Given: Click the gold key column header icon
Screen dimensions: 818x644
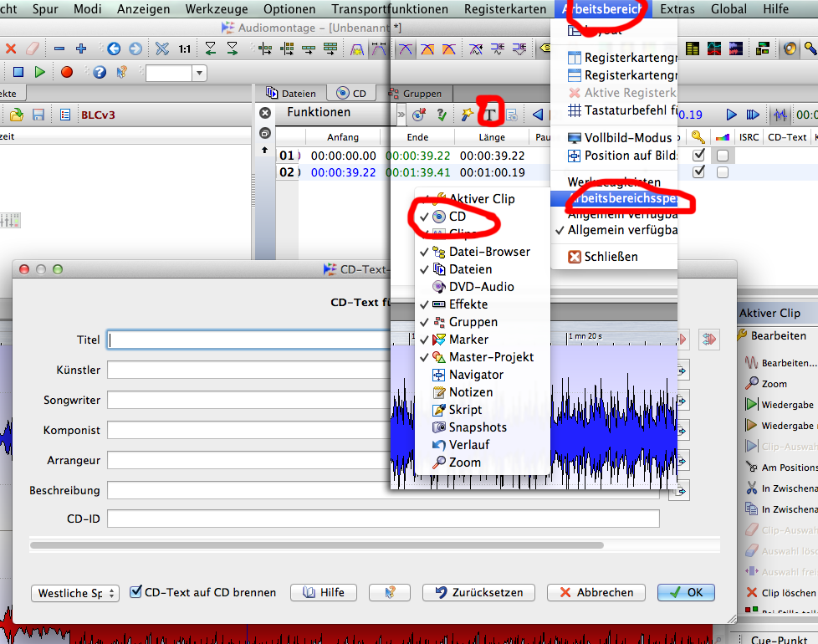Looking at the screenshot, I should [x=698, y=137].
